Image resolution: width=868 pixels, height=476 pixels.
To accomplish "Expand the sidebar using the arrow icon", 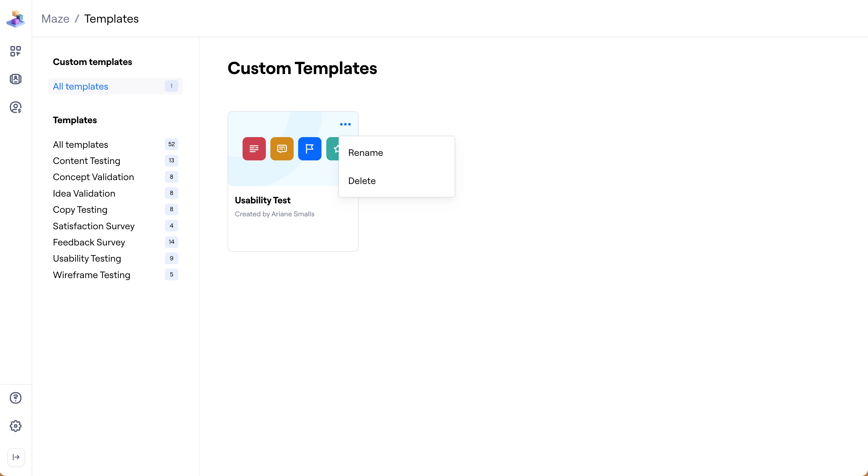I will pyautogui.click(x=16, y=457).
